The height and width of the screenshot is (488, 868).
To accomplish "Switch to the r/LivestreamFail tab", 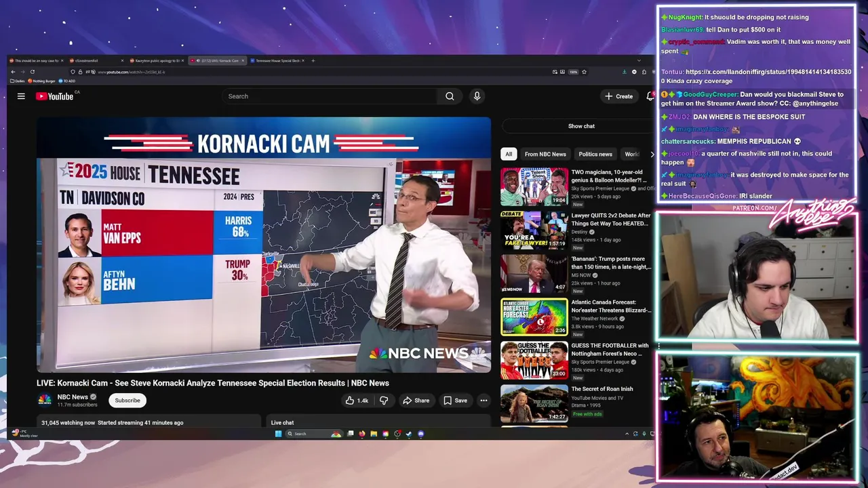I will pyautogui.click(x=95, y=60).
